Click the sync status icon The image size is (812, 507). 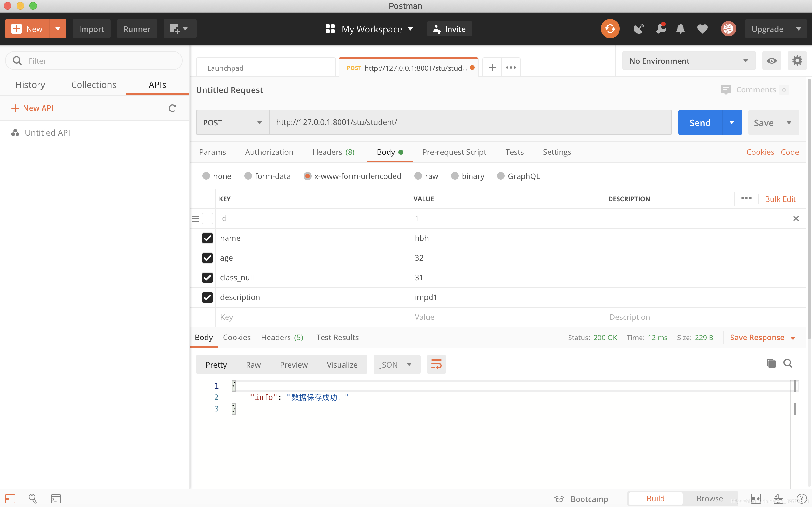[x=610, y=29]
